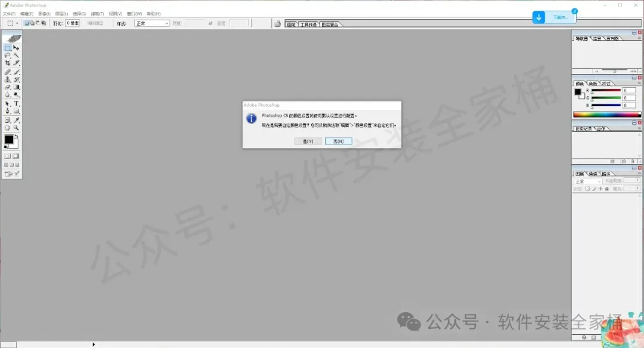
Task: Select the Gradient tool
Action: pos(16,87)
